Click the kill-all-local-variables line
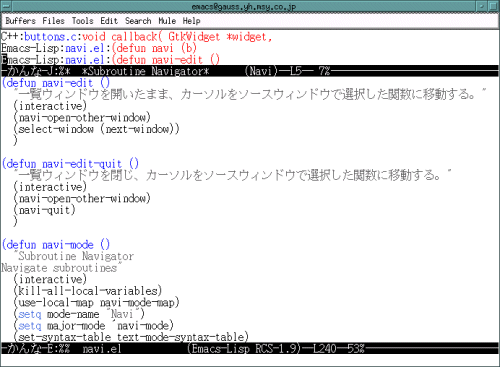Viewport: 500px width, 367px height. coord(88,291)
